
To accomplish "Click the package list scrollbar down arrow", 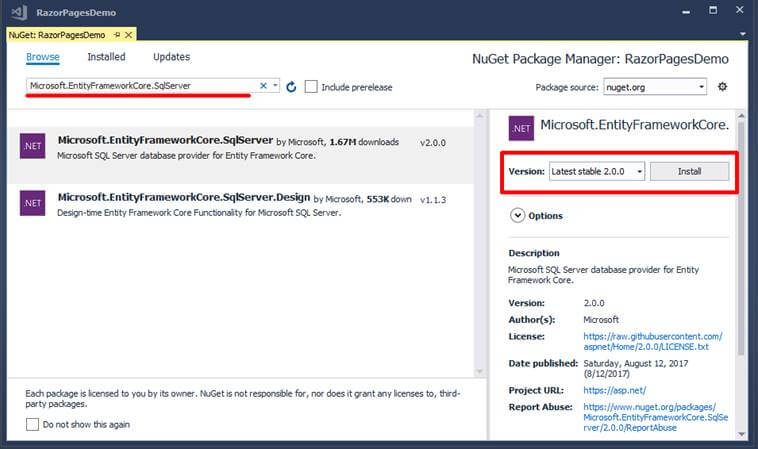I will (x=480, y=371).
